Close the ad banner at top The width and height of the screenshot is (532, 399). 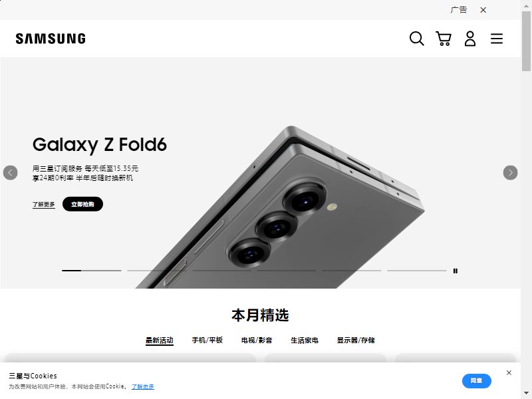tap(483, 10)
